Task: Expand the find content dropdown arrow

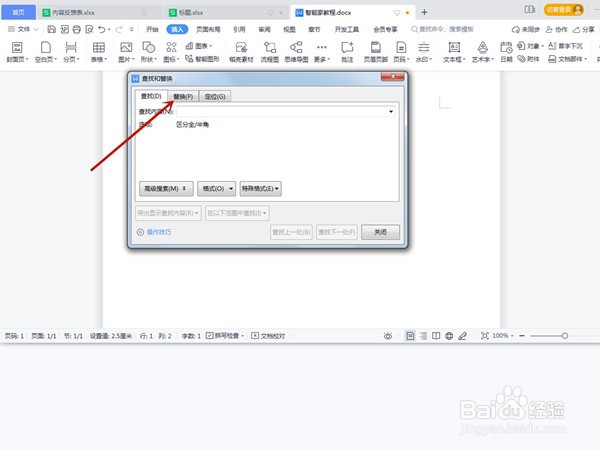Action: [x=391, y=112]
